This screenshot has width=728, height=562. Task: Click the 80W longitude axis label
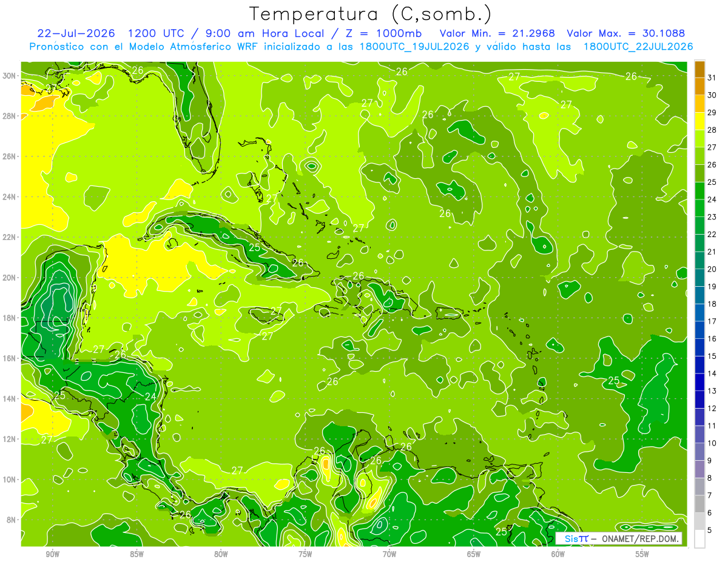(221, 554)
